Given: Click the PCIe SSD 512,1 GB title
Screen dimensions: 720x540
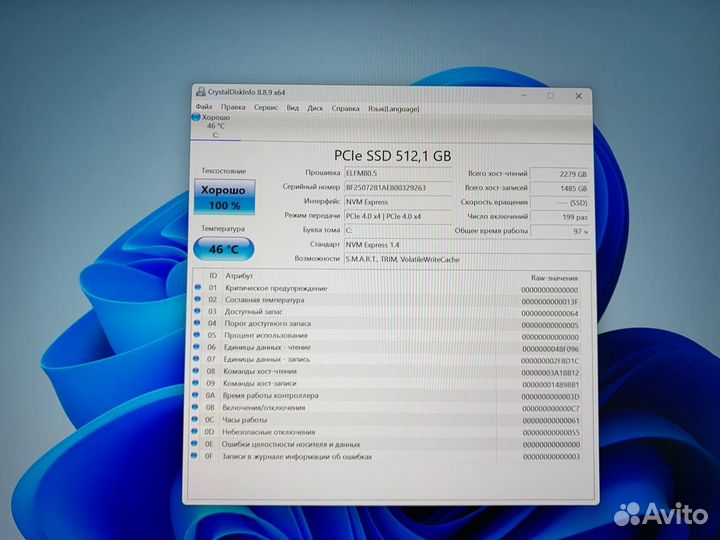Looking at the screenshot, I should pyautogui.click(x=392, y=156).
